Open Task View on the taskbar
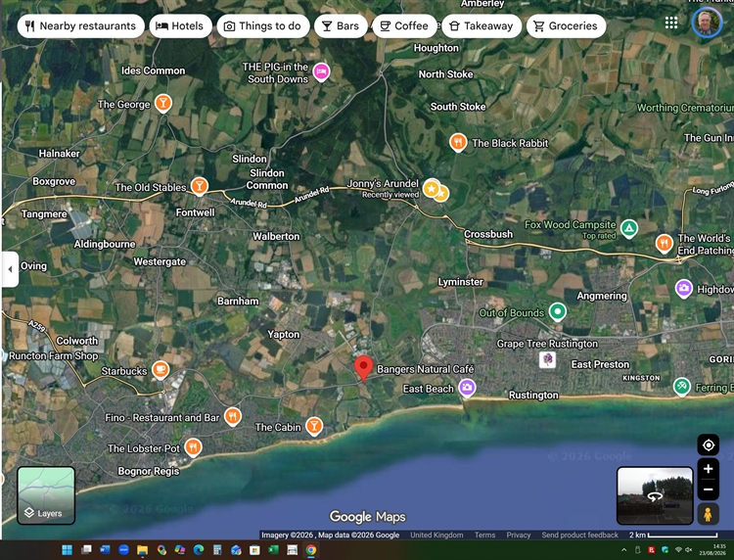 86,549
